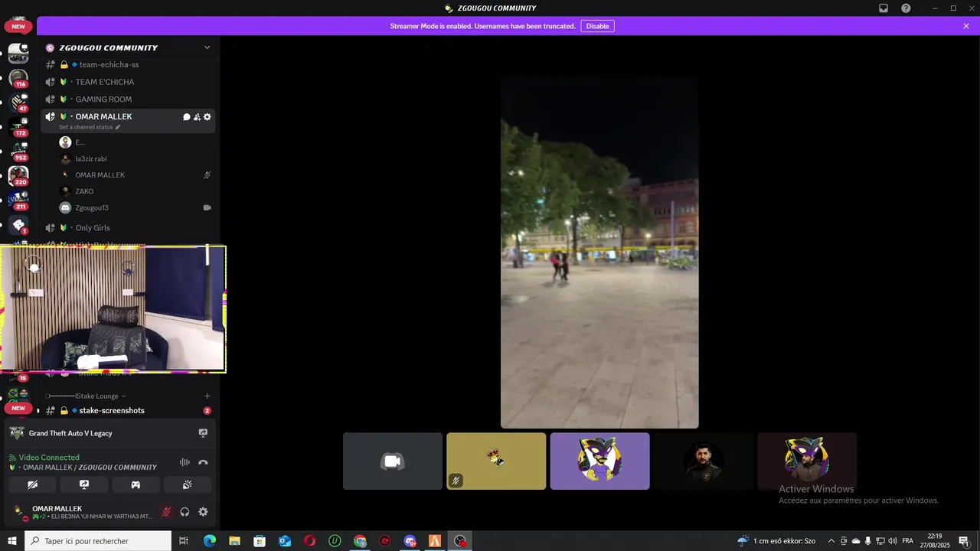
Task: Toggle camera on in voice panel
Action: (32, 484)
